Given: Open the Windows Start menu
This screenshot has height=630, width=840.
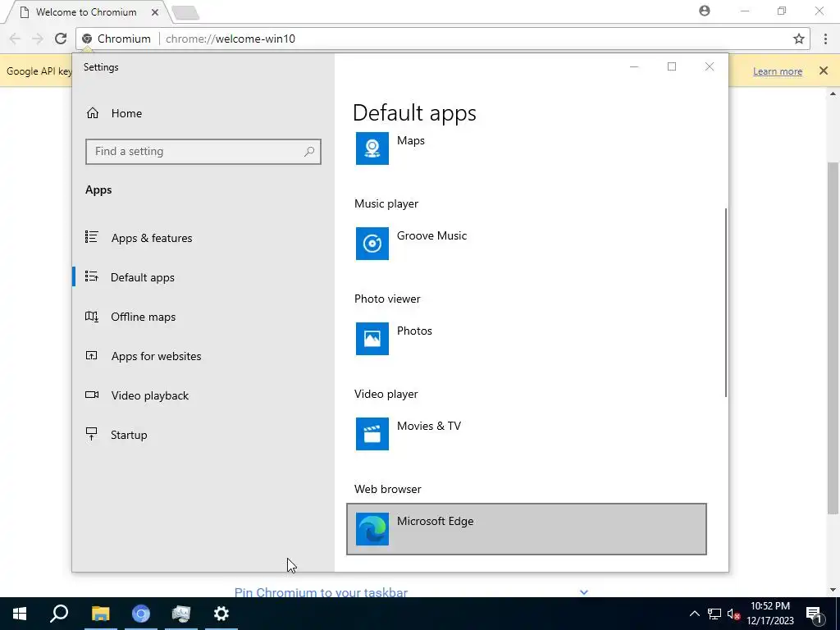Looking at the screenshot, I should click(x=20, y=614).
